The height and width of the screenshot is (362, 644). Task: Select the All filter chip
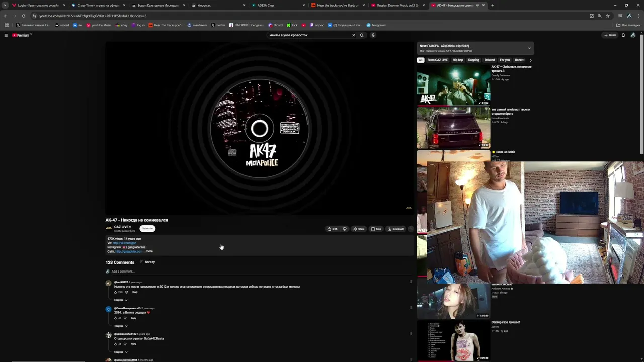[420, 60]
